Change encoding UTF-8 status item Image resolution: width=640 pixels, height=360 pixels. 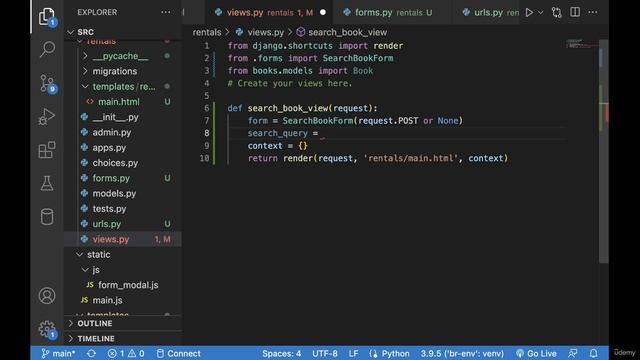tap(325, 353)
